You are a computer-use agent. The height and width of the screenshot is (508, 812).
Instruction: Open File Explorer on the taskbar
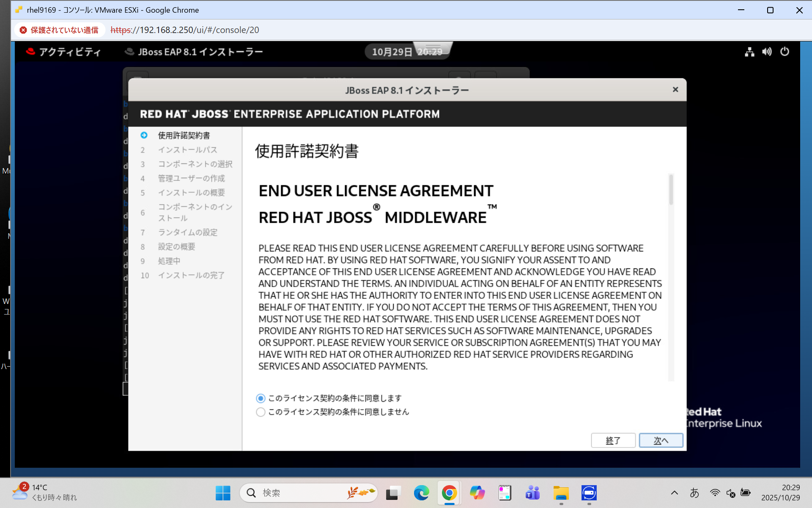click(x=561, y=493)
